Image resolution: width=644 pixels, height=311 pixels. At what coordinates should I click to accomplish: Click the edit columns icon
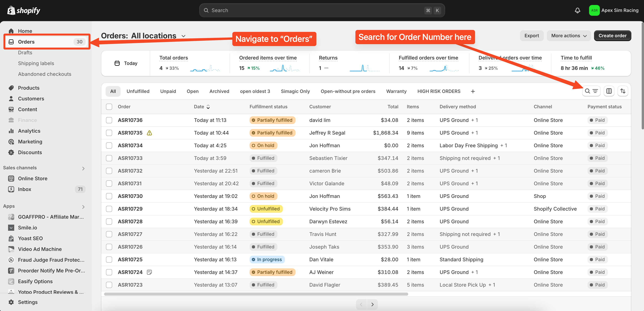609,91
